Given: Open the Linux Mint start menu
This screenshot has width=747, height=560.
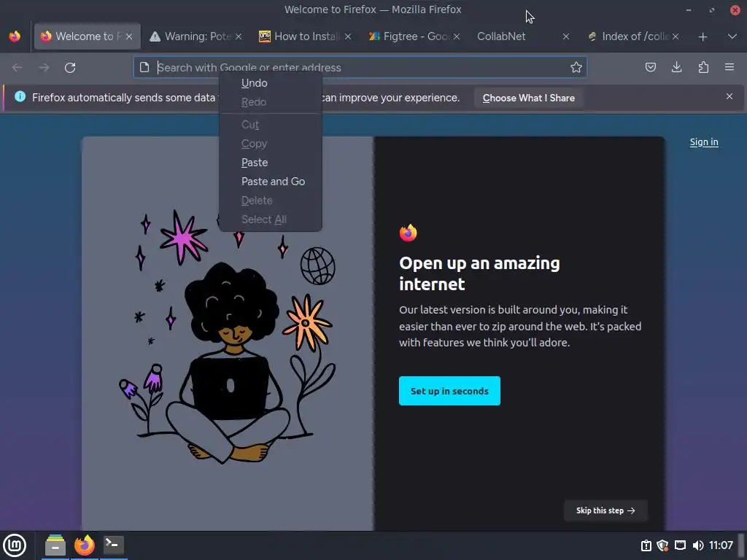Looking at the screenshot, I should point(15,545).
